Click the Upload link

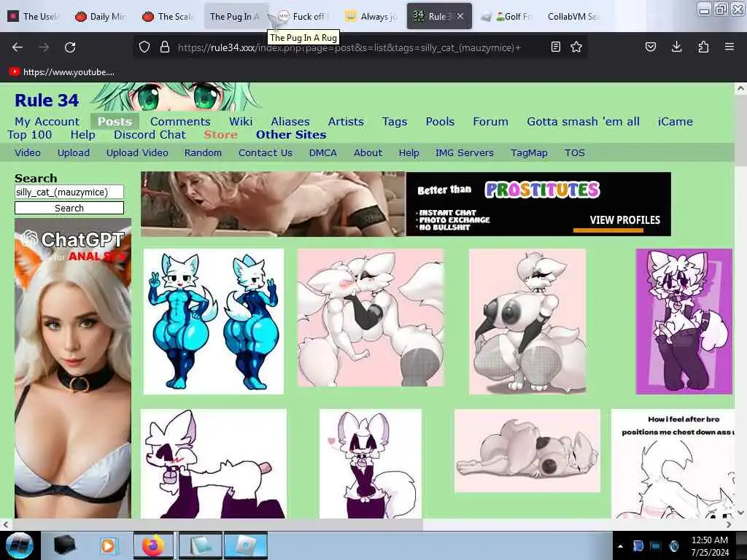click(x=74, y=153)
